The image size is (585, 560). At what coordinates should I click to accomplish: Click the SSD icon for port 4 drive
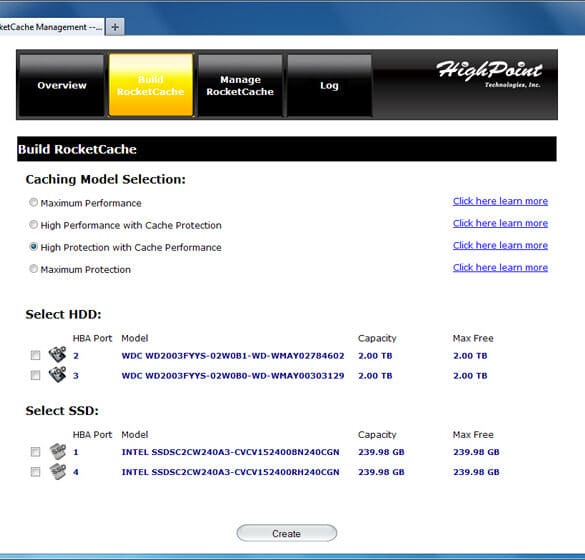pos(57,471)
